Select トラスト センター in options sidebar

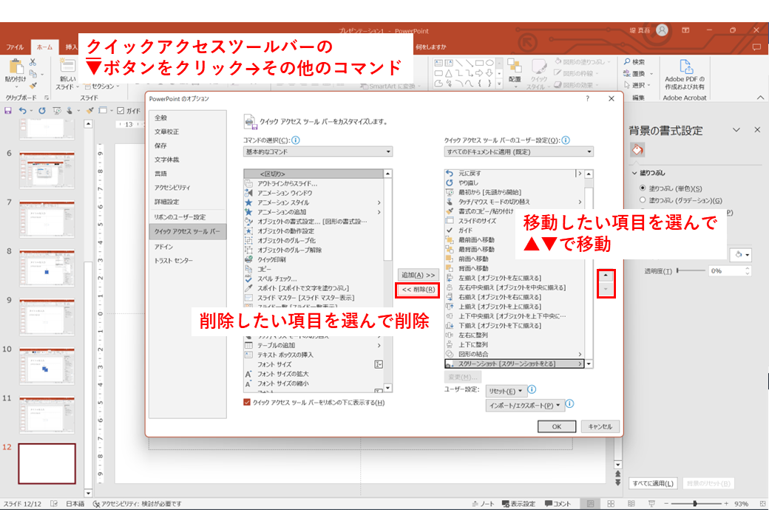[x=187, y=261]
